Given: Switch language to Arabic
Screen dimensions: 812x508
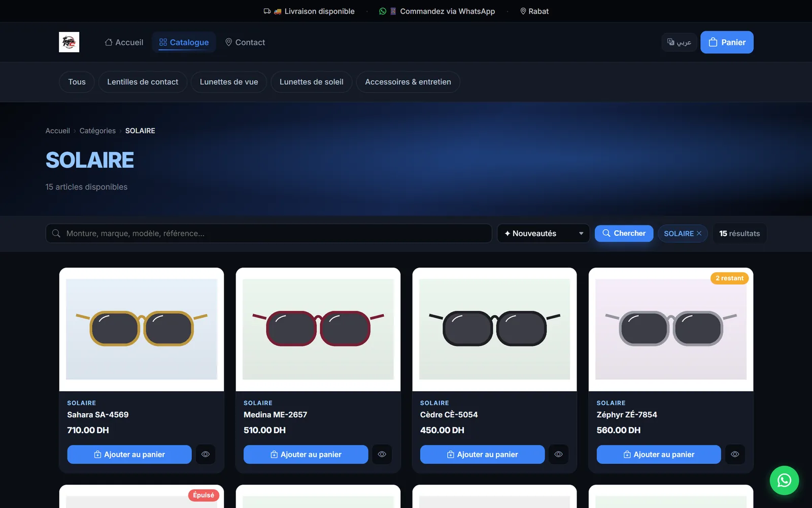Looking at the screenshot, I should (679, 42).
